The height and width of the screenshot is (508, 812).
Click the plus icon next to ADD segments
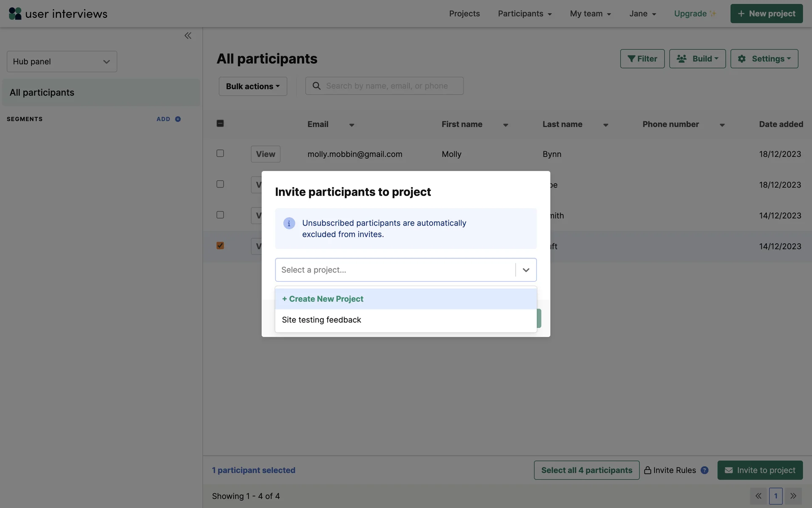click(x=178, y=119)
